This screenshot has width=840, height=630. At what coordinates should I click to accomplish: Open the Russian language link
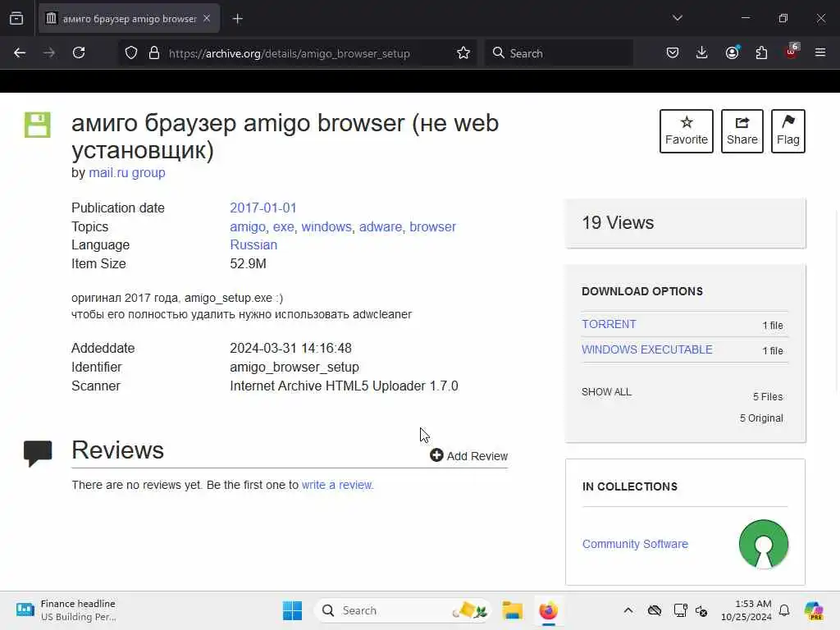(x=253, y=244)
